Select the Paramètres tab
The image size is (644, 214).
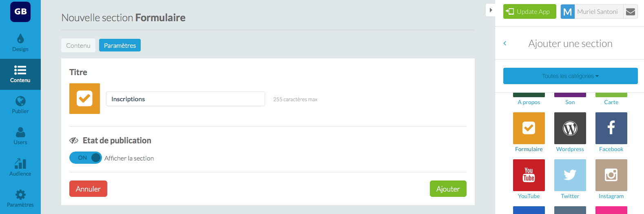[x=120, y=45]
